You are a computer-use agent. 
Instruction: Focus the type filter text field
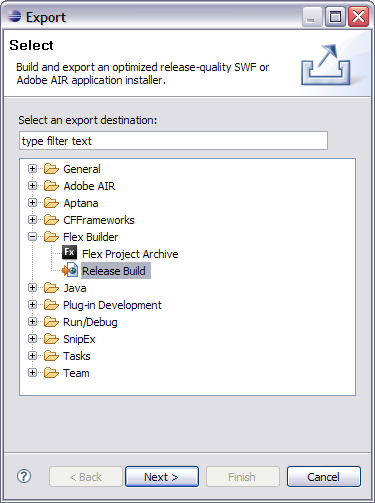(x=173, y=141)
